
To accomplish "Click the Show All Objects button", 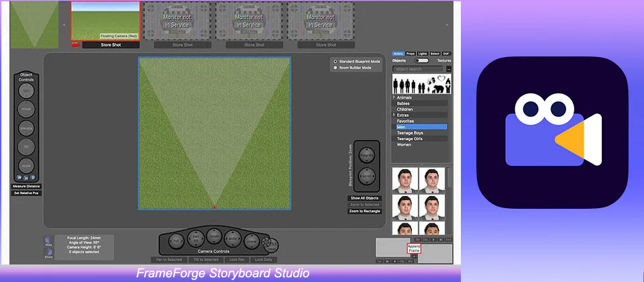I will (x=364, y=198).
